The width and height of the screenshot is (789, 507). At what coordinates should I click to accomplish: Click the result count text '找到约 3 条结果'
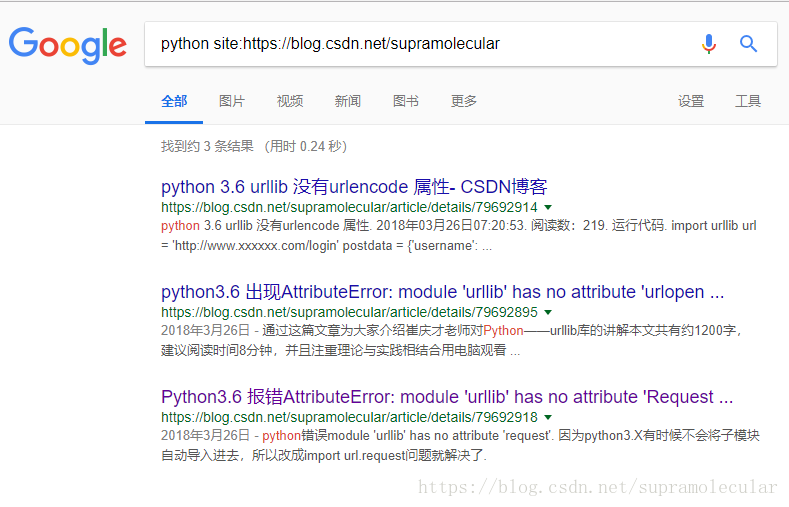207,146
